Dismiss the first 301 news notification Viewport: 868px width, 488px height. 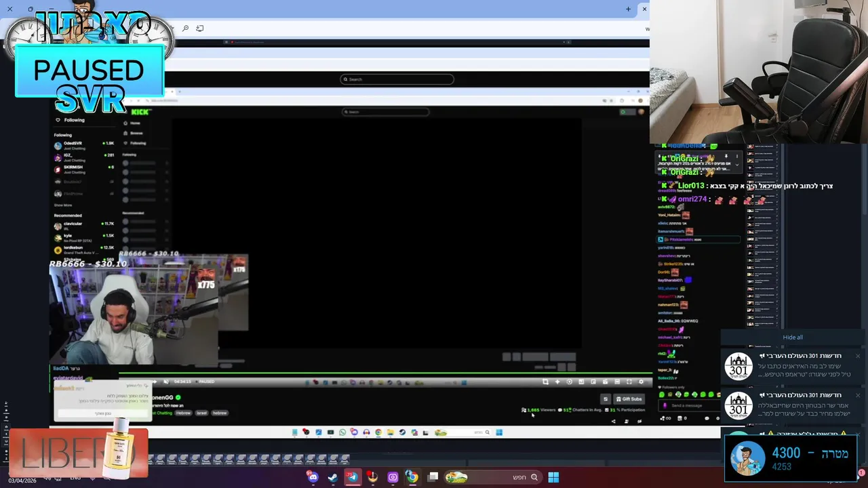[857, 357]
